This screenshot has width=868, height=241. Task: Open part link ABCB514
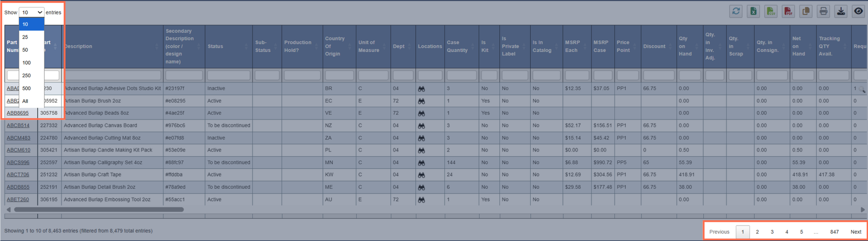18,125
